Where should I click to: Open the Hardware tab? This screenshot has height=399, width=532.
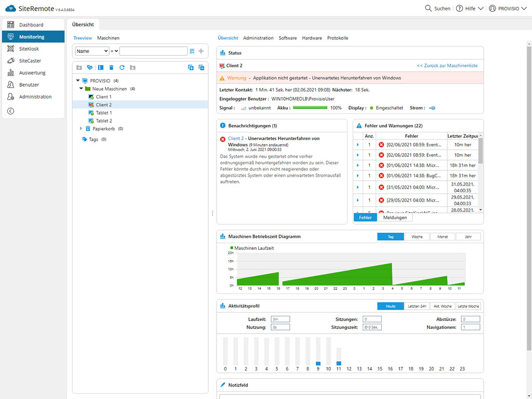coord(312,38)
